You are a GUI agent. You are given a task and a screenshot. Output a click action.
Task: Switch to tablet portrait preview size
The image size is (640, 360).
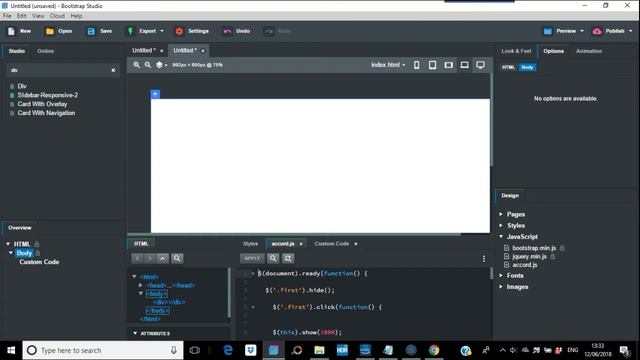432,65
